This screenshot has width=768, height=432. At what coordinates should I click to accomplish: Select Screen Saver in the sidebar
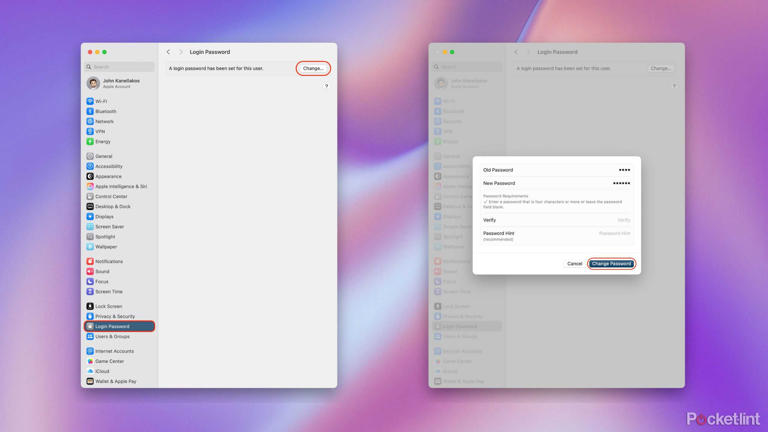pyautogui.click(x=109, y=227)
